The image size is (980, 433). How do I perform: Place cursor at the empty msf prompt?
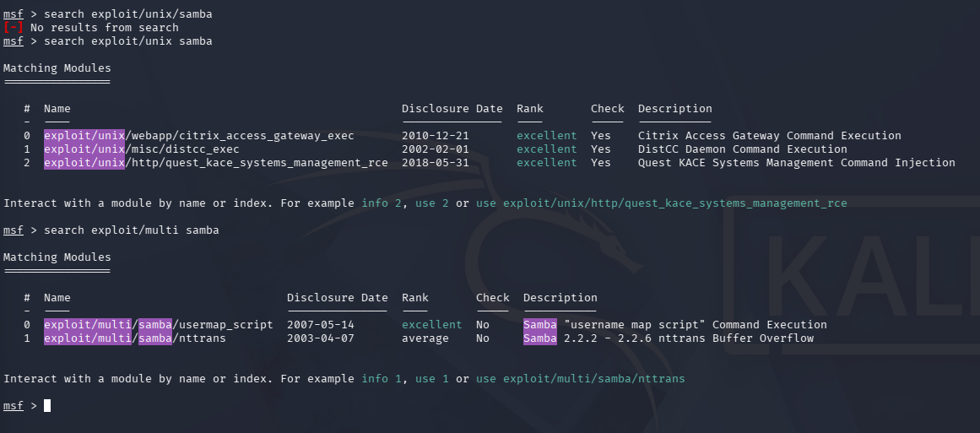[x=47, y=406]
